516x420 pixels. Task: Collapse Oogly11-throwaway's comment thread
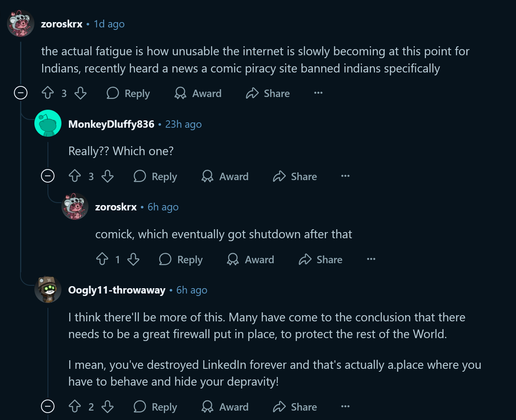48,406
